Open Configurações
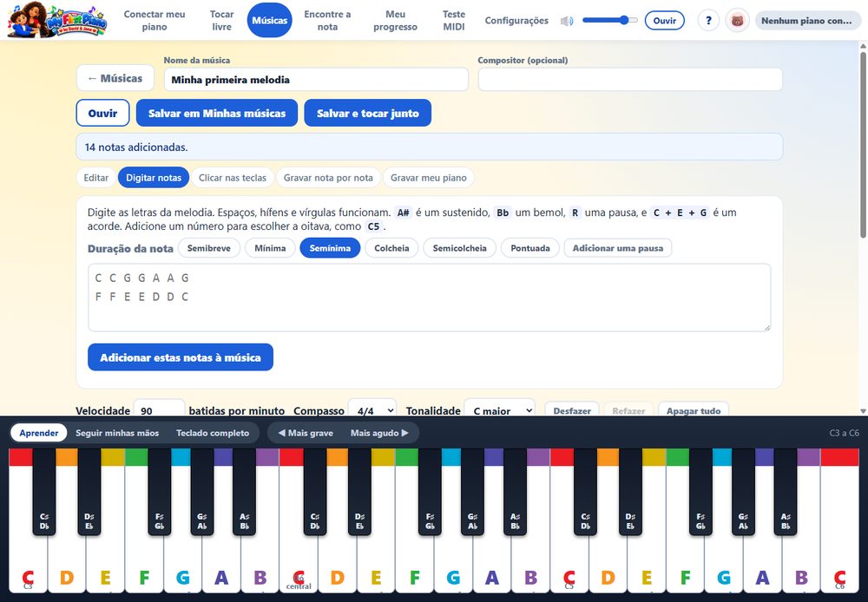 [516, 21]
